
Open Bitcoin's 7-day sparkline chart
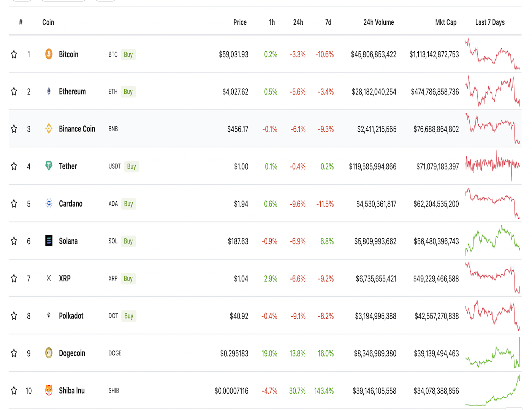coord(492,54)
